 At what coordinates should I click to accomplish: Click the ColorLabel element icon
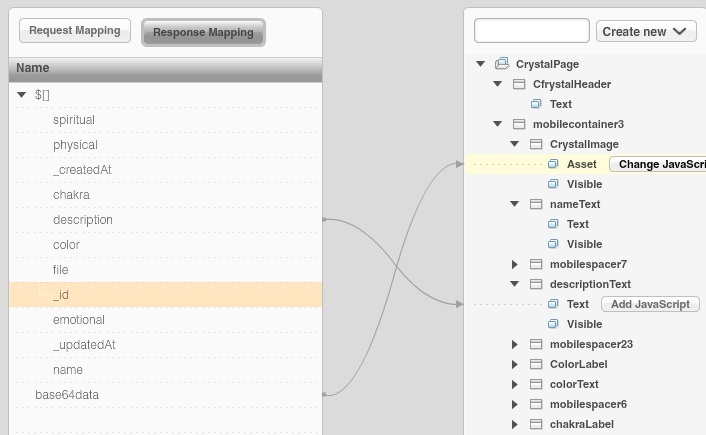[x=536, y=364]
